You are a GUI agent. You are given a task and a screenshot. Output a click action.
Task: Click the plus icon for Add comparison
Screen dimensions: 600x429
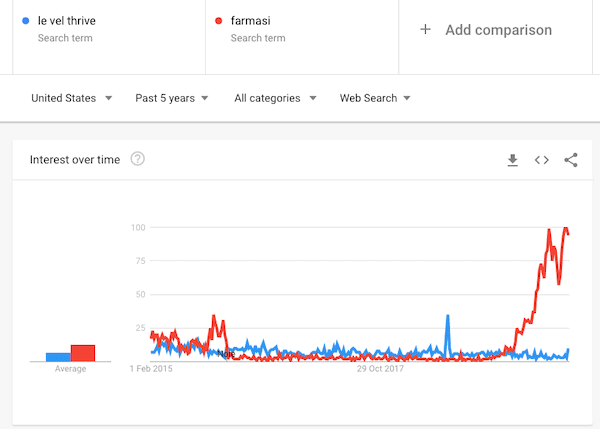click(425, 29)
